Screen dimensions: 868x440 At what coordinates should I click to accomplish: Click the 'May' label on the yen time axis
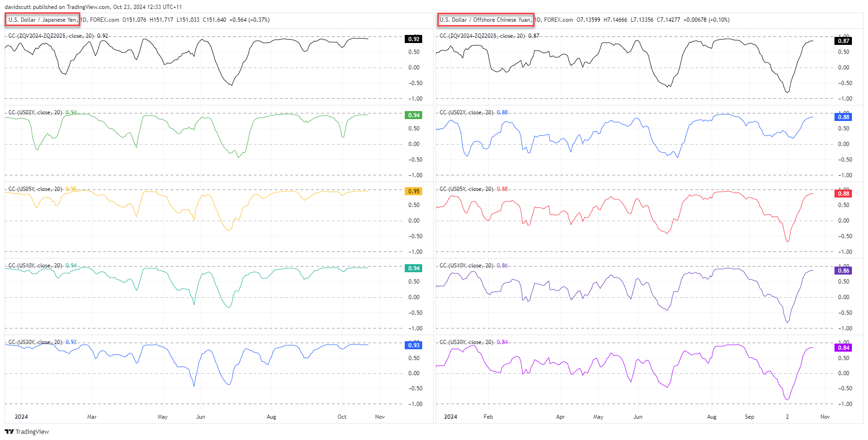tap(162, 417)
